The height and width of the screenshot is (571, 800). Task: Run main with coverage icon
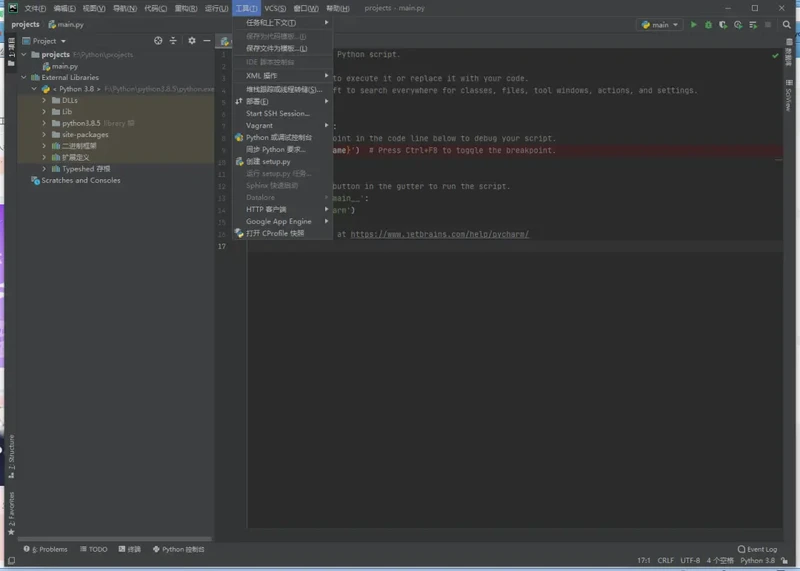pyautogui.click(x=722, y=25)
